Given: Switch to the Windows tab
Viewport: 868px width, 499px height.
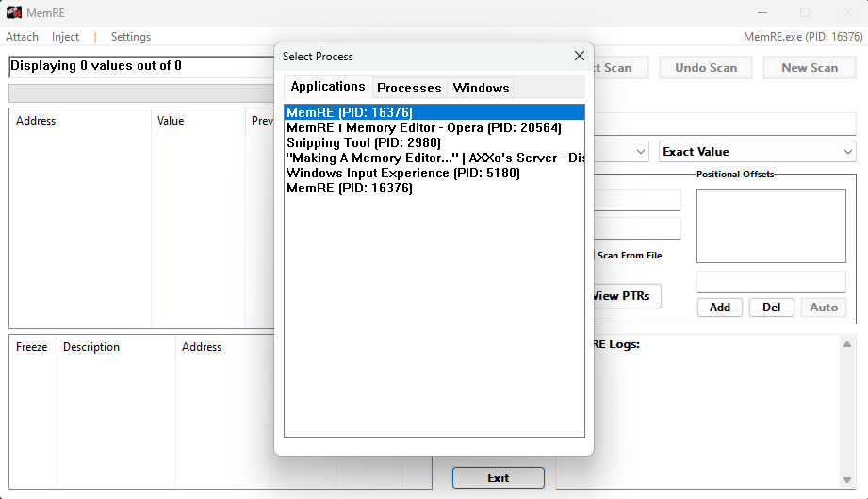Looking at the screenshot, I should tap(481, 88).
